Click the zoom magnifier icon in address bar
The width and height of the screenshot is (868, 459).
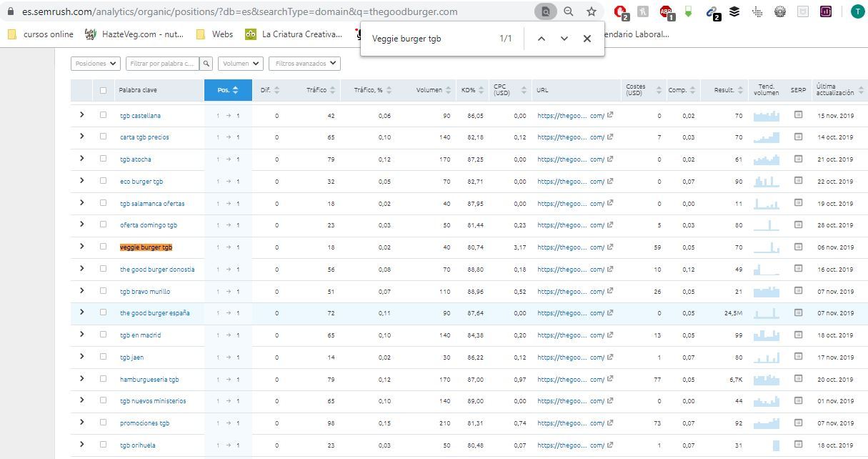[x=568, y=11]
